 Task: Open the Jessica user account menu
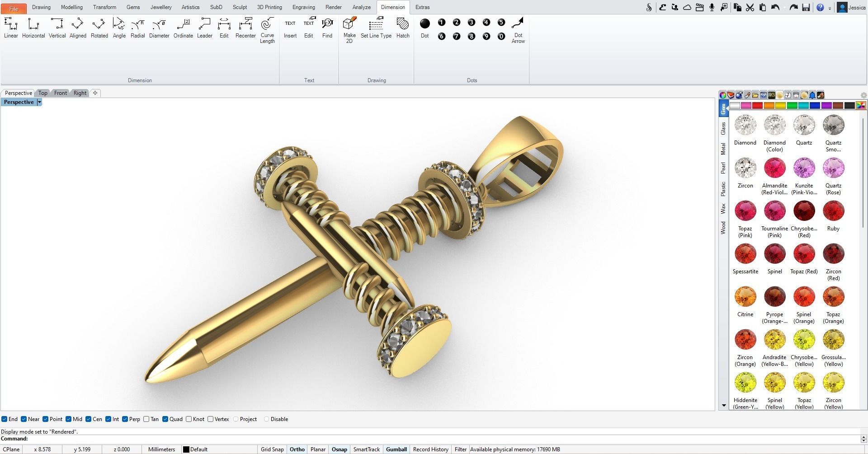852,7
